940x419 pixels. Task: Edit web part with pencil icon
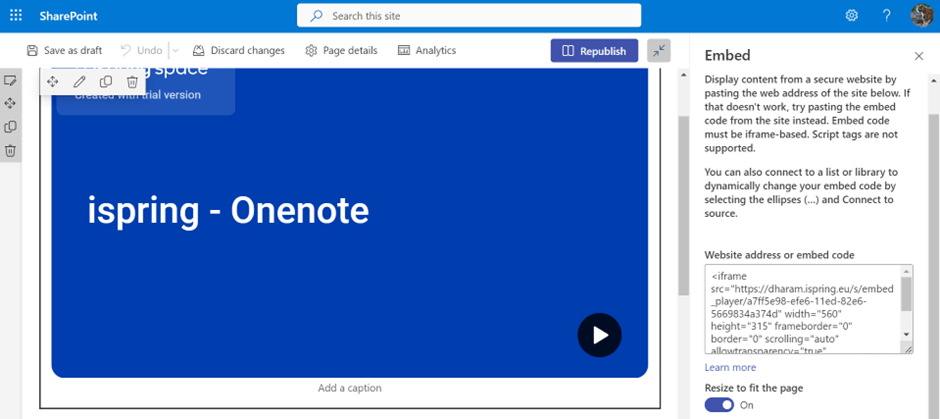point(79,82)
